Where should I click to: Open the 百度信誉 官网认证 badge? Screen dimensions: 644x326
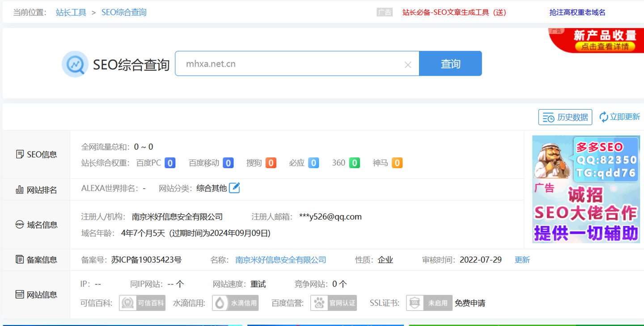334,303
